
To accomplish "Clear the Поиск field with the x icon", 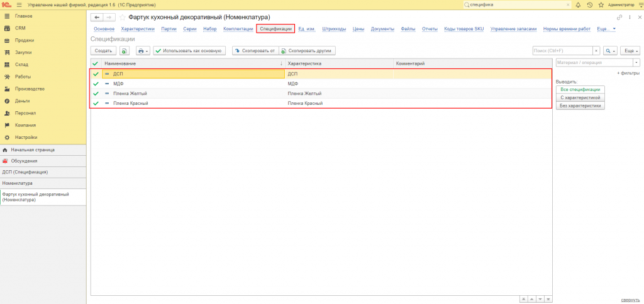I will click(596, 50).
